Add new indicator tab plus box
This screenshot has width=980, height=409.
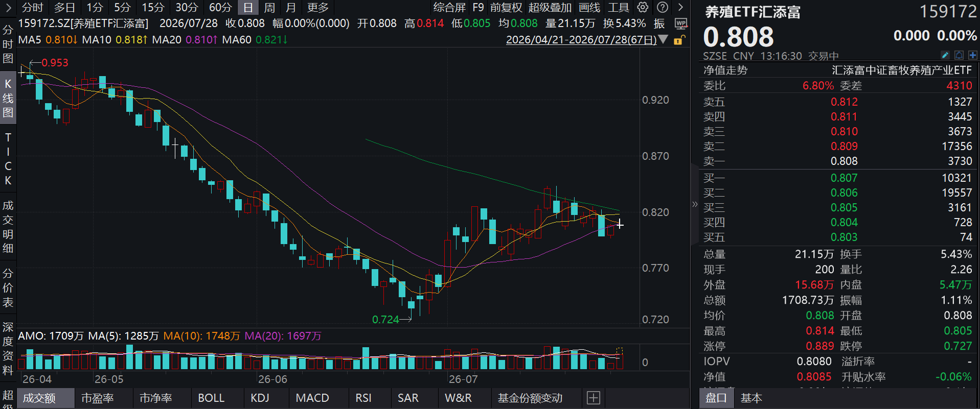[x=594, y=398]
